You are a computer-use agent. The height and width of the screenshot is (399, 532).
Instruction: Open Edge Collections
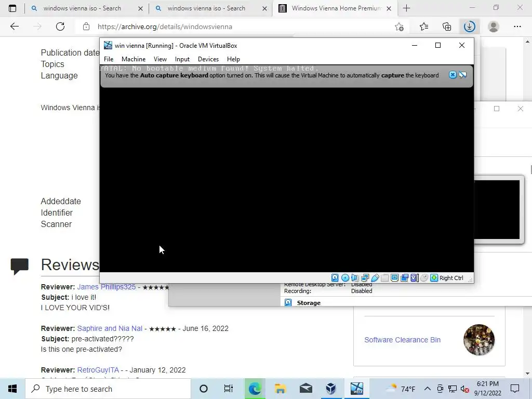447,26
